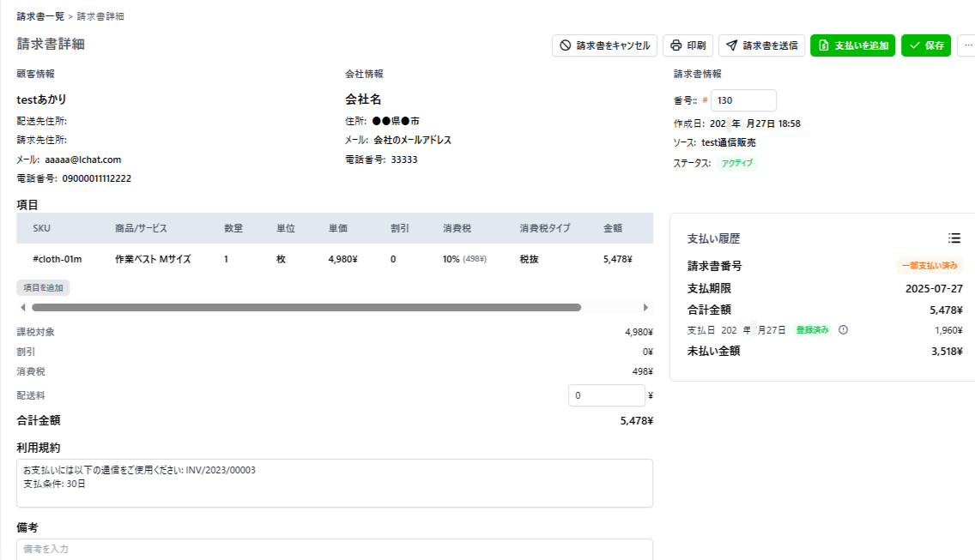The image size is (975, 560).
Task: Click the 備考 notes input box
Action: (335, 549)
